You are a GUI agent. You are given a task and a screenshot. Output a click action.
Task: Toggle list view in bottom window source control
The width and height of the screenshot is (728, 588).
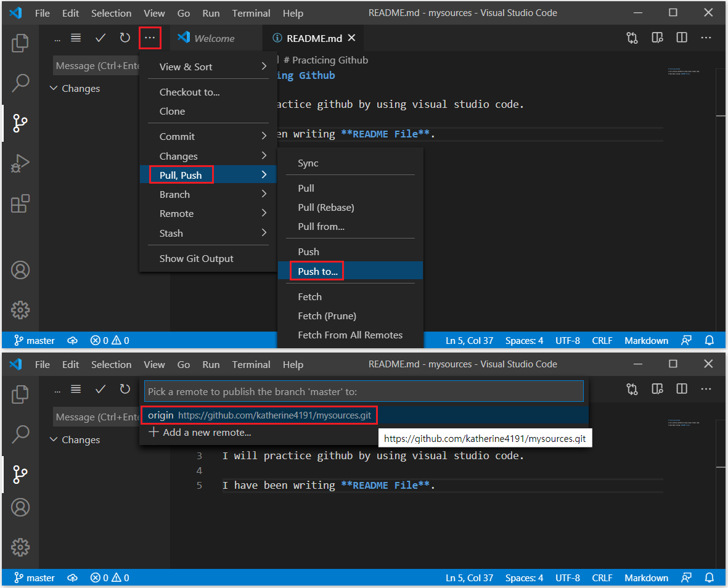click(76, 390)
